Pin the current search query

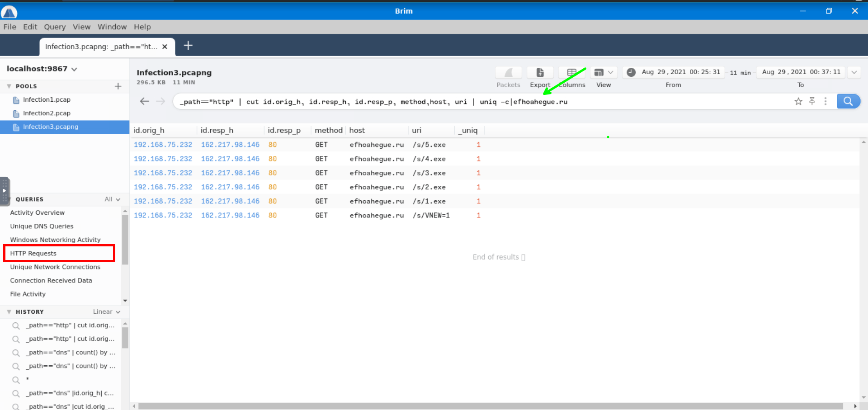tap(812, 101)
